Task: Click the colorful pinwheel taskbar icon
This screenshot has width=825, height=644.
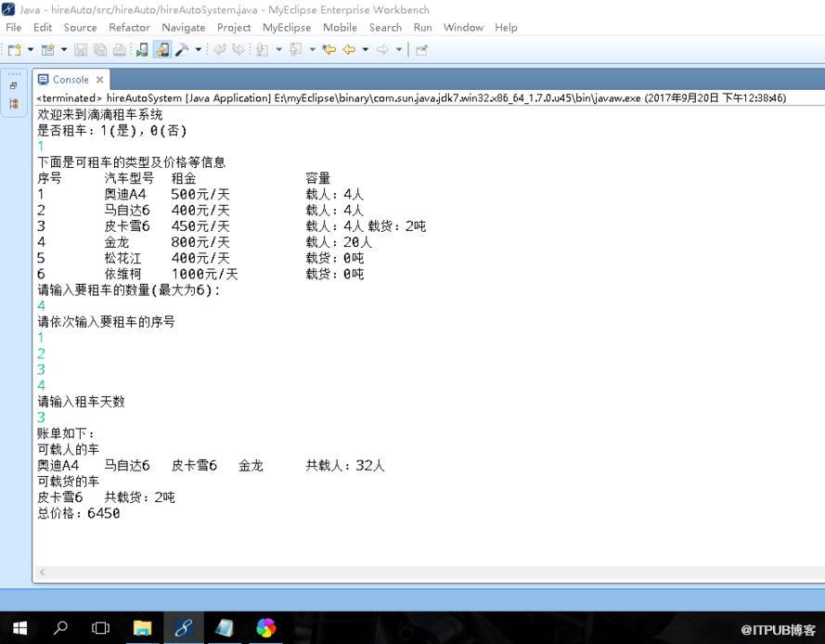Action: (265, 627)
